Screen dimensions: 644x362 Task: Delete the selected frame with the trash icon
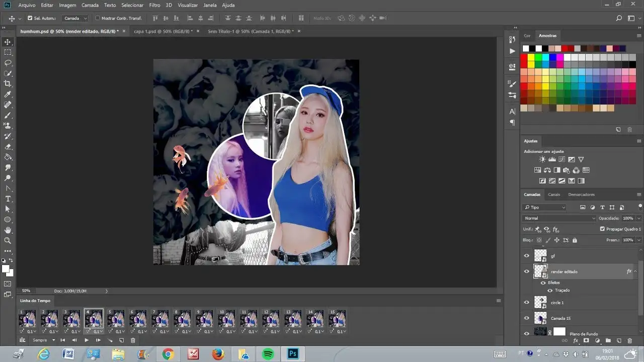(133, 340)
